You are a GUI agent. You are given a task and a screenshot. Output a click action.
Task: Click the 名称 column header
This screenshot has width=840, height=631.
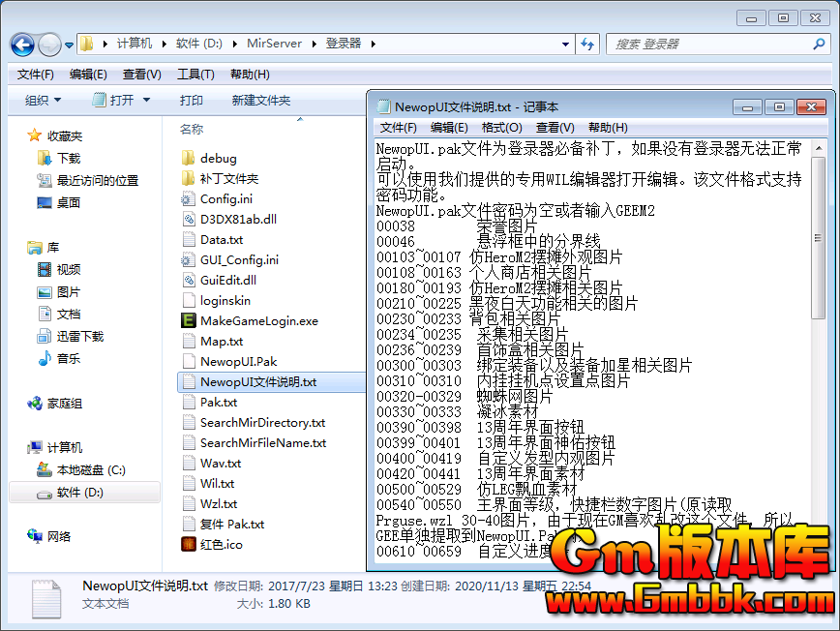point(192,130)
